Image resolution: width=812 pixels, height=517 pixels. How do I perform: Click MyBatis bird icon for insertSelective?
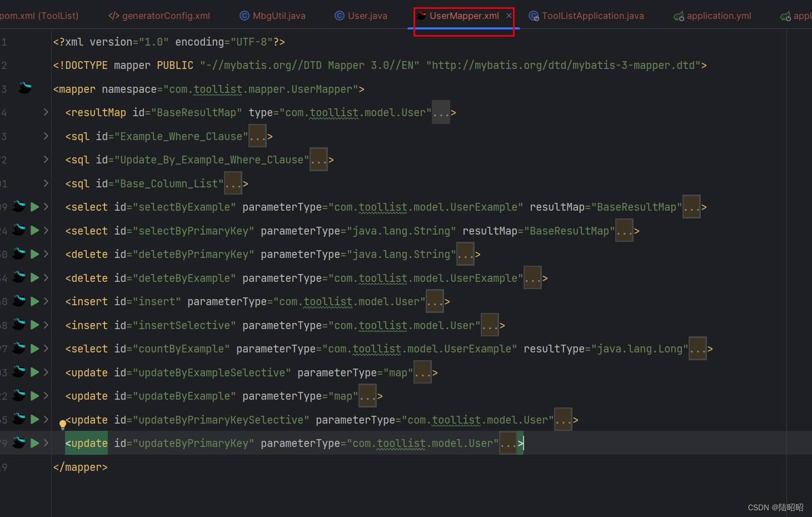click(x=19, y=324)
